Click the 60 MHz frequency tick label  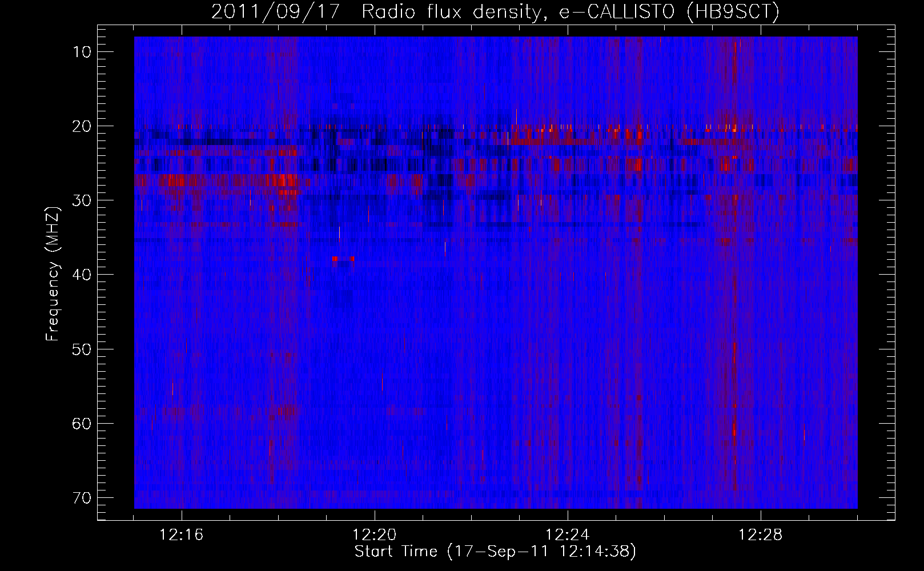82,423
